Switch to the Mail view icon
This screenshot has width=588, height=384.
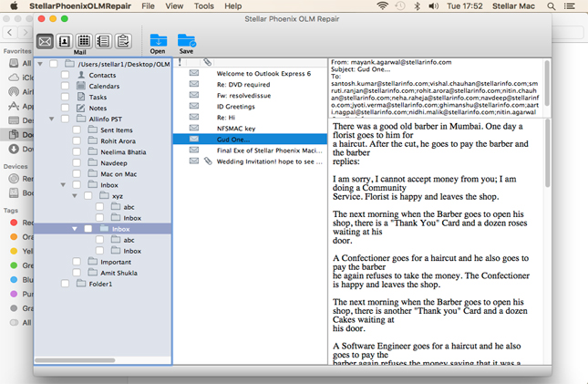coord(45,41)
